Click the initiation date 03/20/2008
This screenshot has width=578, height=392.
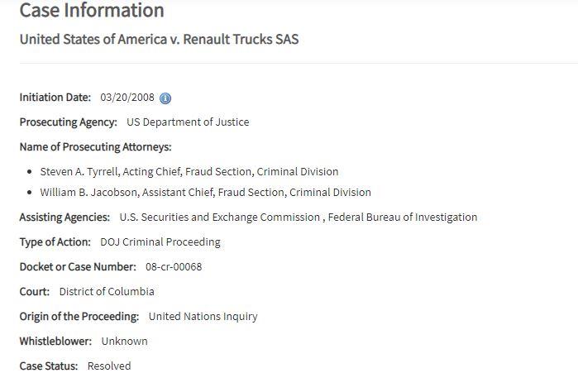(x=127, y=98)
